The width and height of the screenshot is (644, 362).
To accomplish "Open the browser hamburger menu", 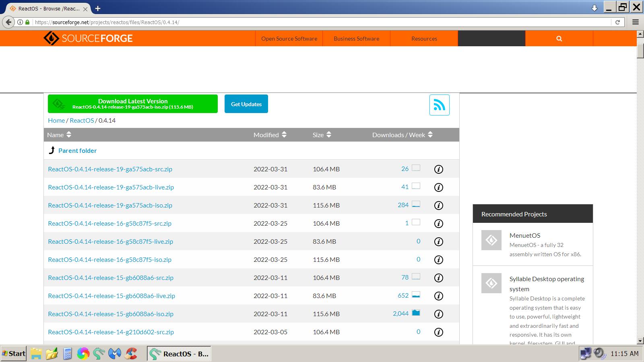I will tap(636, 22).
